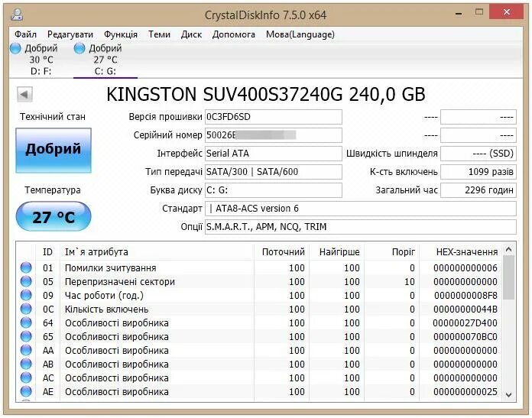Select the C: G: disk tab at 27 °C
Viewport: 532px width, 418px height.
click(105, 60)
